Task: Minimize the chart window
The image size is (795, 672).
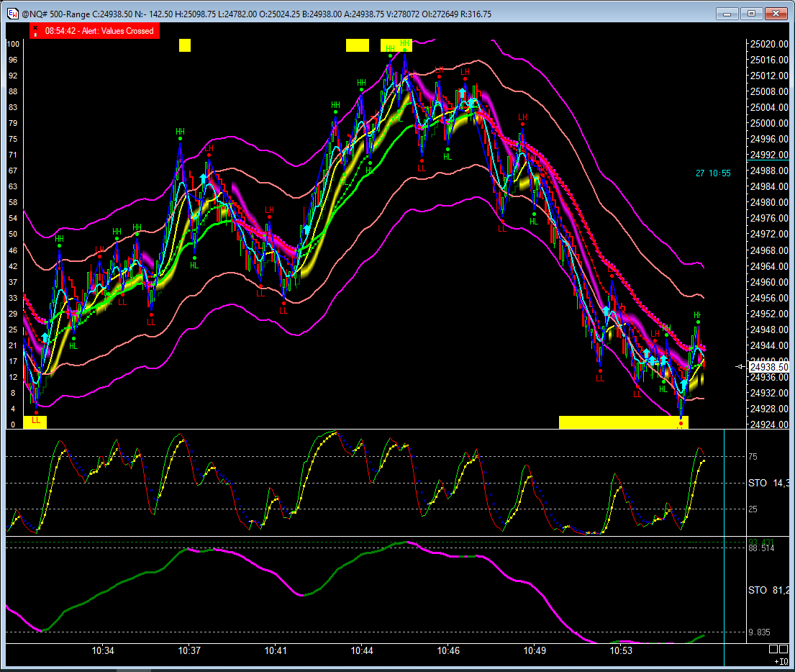Action: pyautogui.click(x=727, y=14)
